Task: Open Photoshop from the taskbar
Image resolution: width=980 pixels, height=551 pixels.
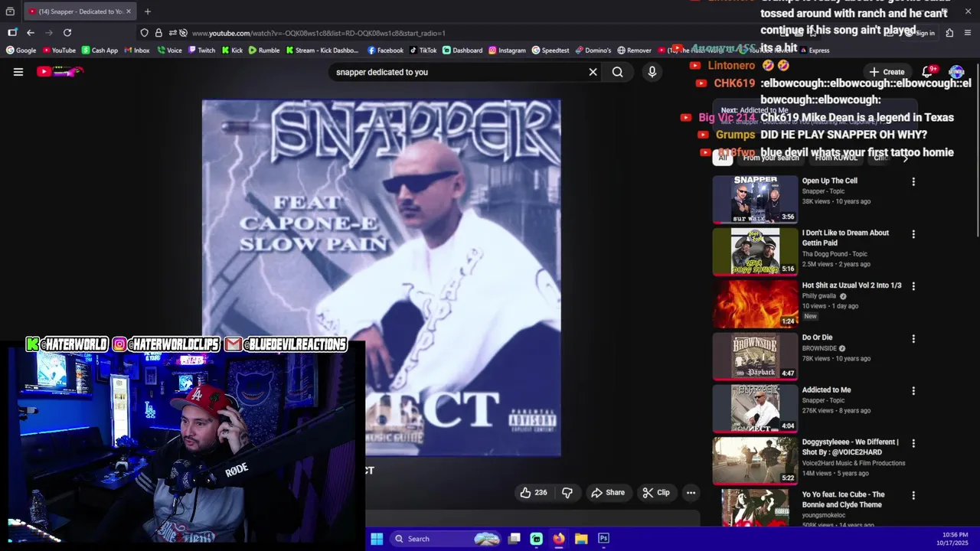Action: 603,539
